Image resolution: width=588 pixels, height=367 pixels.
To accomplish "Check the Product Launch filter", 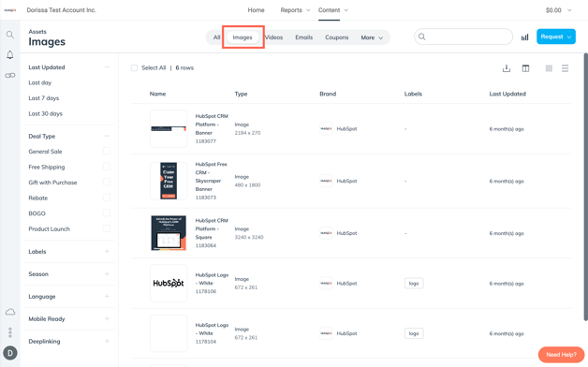I will tap(107, 228).
